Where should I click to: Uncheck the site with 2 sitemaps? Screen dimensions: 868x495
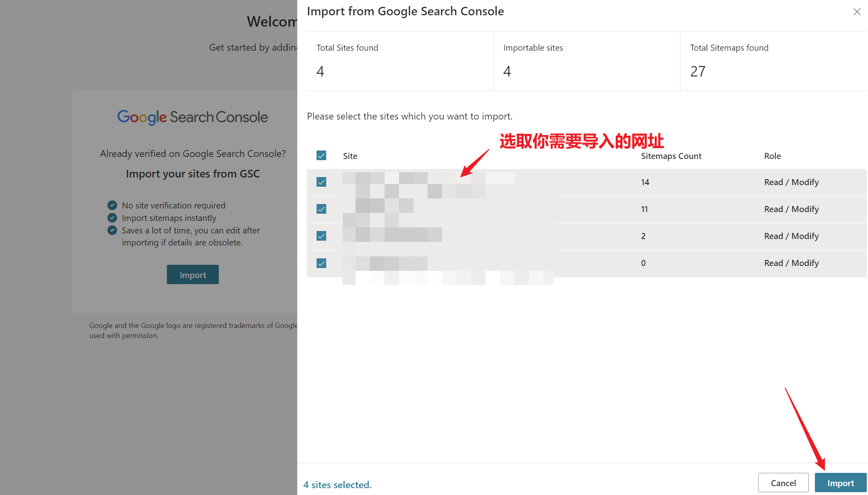[x=321, y=236]
